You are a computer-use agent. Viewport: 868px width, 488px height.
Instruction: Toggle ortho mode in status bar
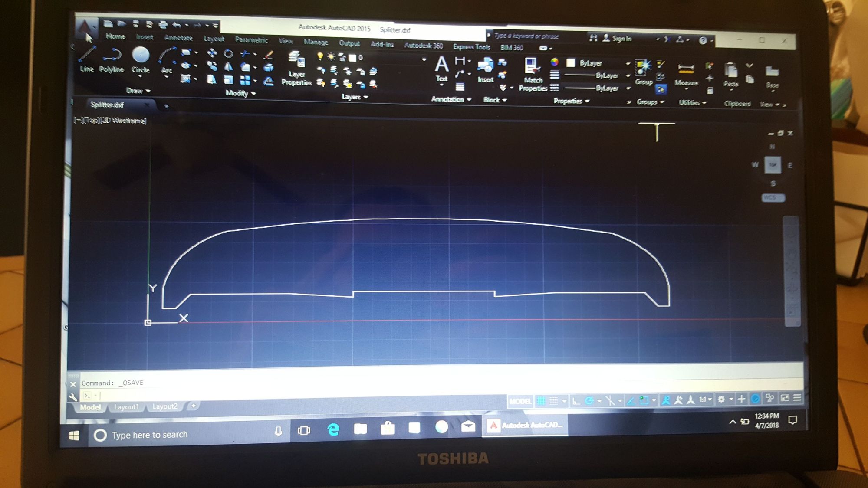click(576, 401)
